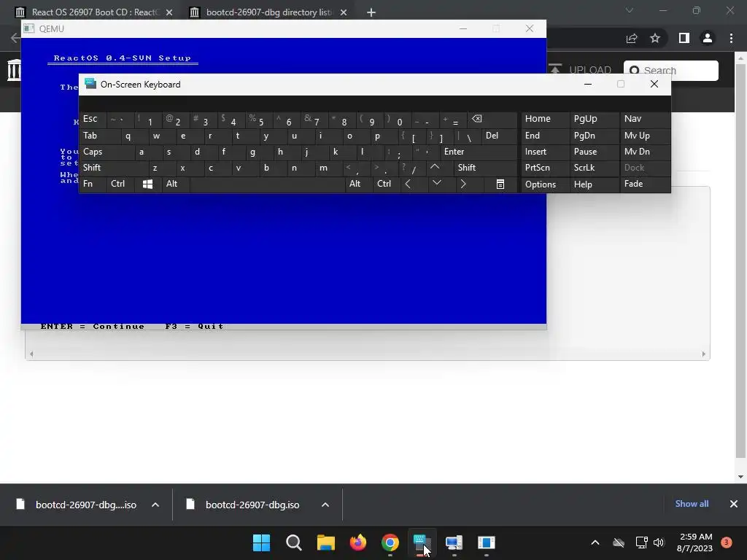Viewport: 747px width, 560px height.
Task: Click page scrollbar down arrow
Action: click(x=740, y=477)
